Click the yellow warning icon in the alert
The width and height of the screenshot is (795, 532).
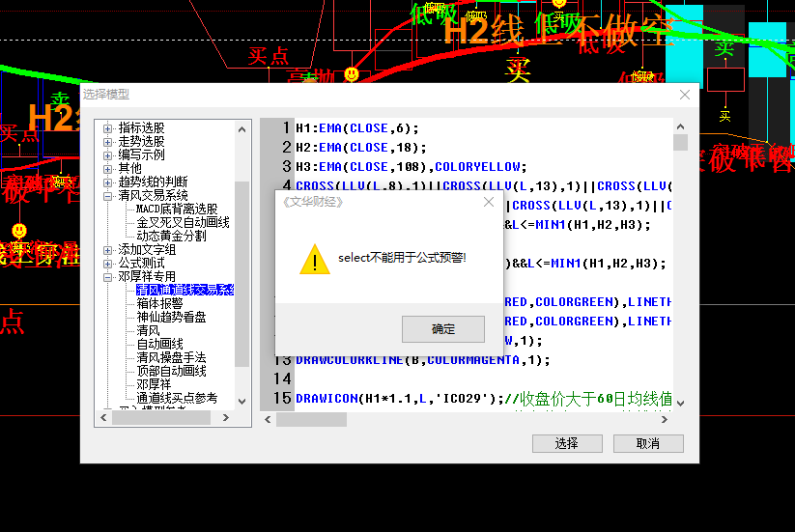coord(314,259)
